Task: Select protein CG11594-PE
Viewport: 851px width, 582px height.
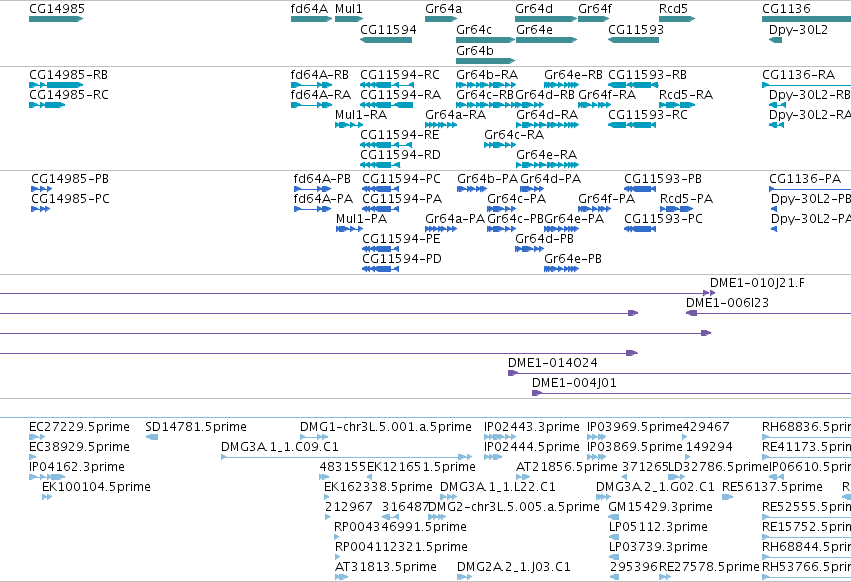Action: [x=380, y=249]
